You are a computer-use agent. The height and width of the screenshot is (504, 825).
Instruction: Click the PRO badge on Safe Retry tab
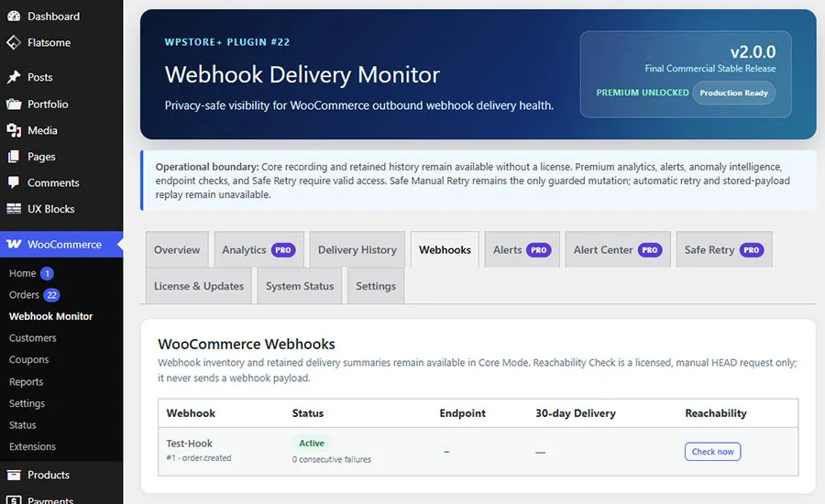point(752,250)
